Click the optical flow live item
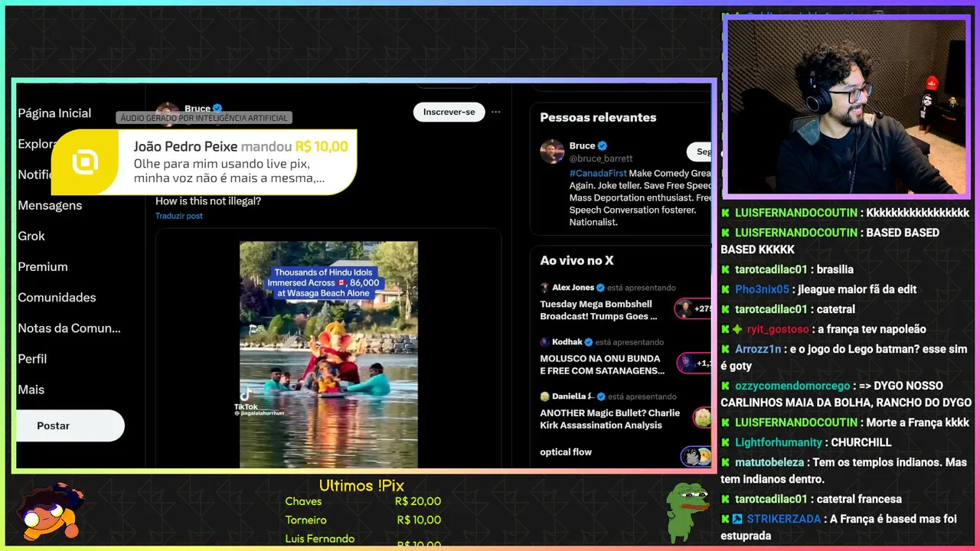Viewport: 980px width, 551px height. pos(566,452)
